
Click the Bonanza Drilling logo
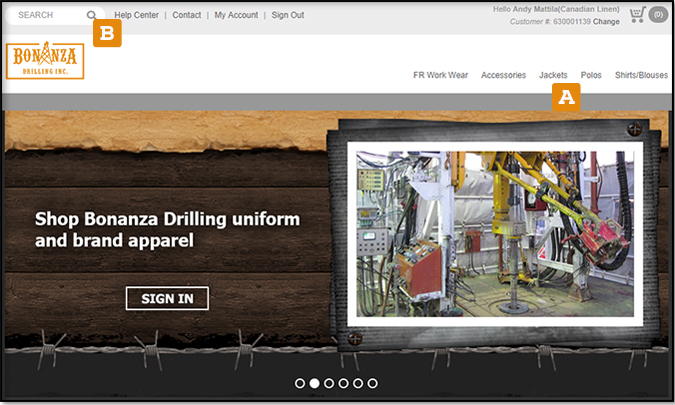[45, 60]
